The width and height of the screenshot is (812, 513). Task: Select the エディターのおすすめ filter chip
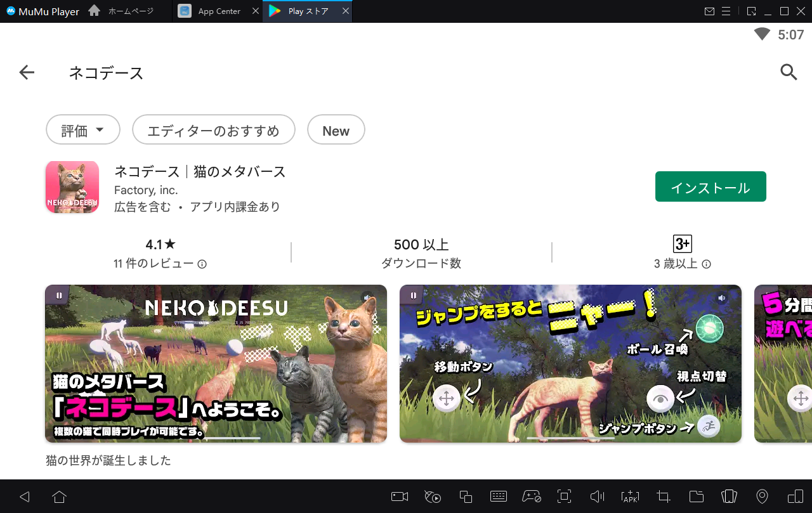pos(214,130)
